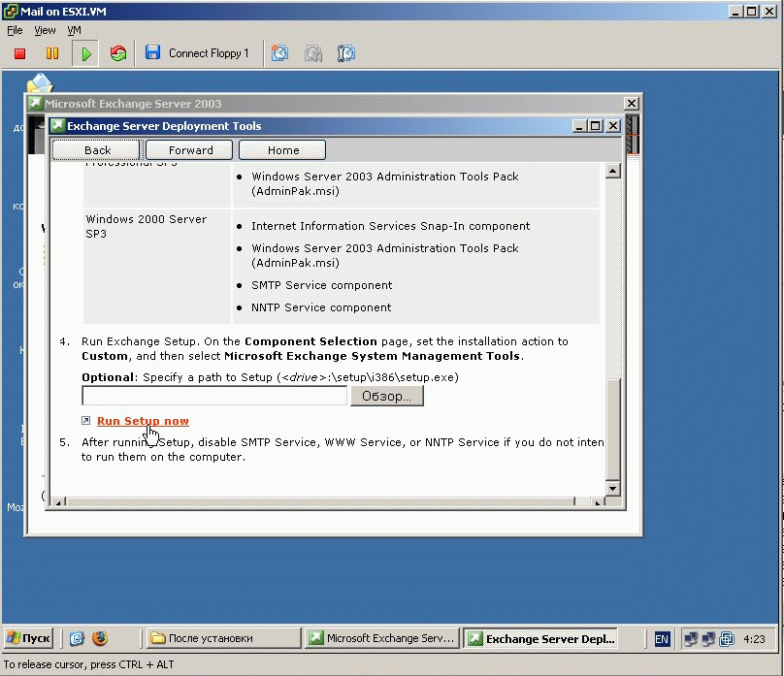Click Connect Floppy 1 label

click(x=209, y=53)
